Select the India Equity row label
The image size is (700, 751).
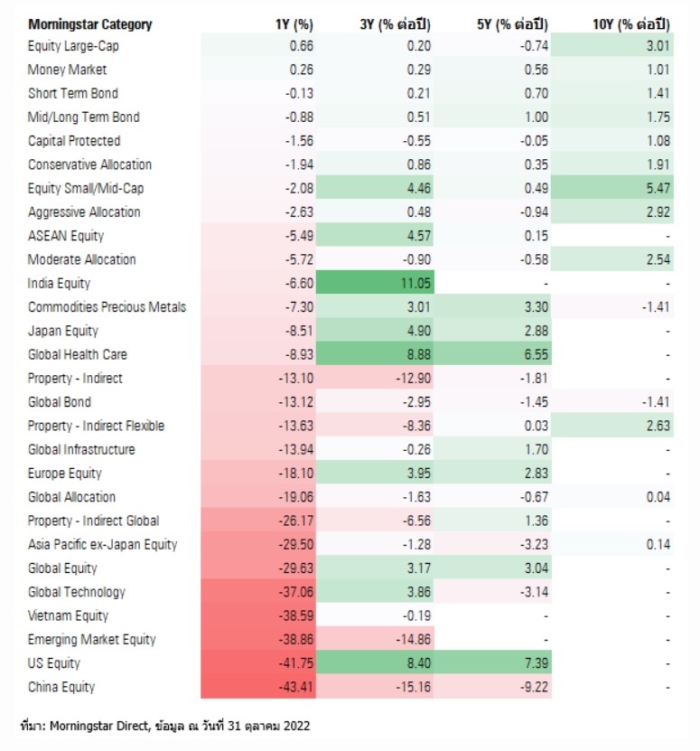point(61,283)
